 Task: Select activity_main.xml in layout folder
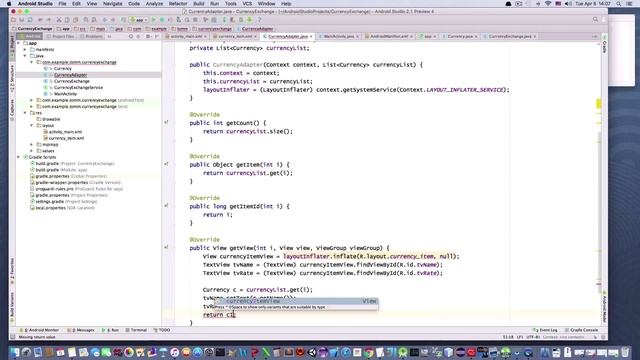(x=65, y=132)
